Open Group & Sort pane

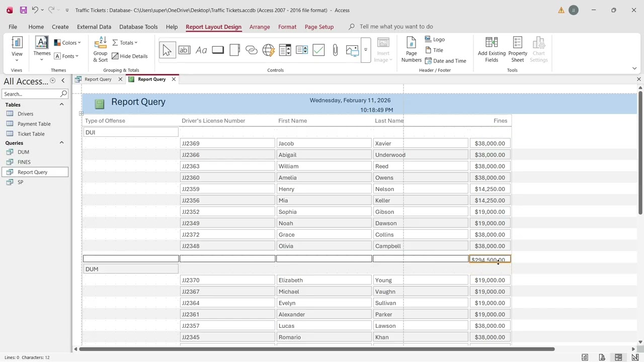[100, 49]
